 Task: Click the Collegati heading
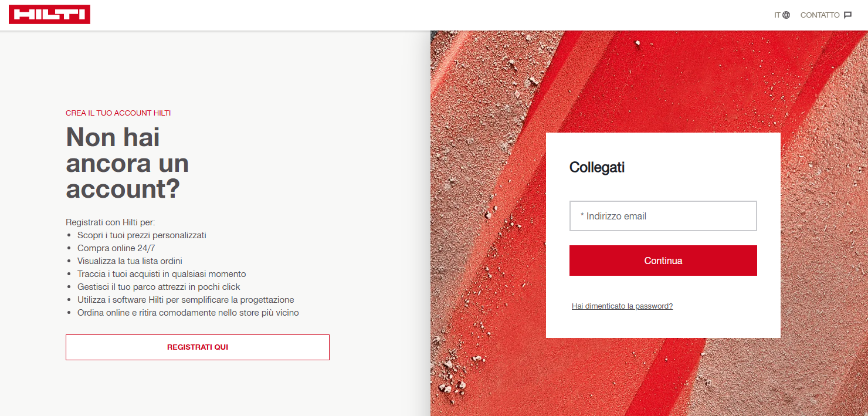pyautogui.click(x=596, y=167)
